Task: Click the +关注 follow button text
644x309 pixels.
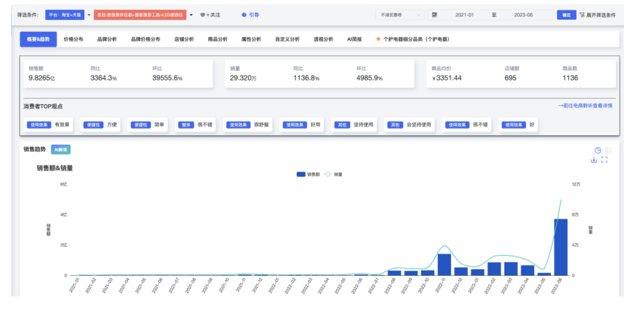Action: pos(213,15)
